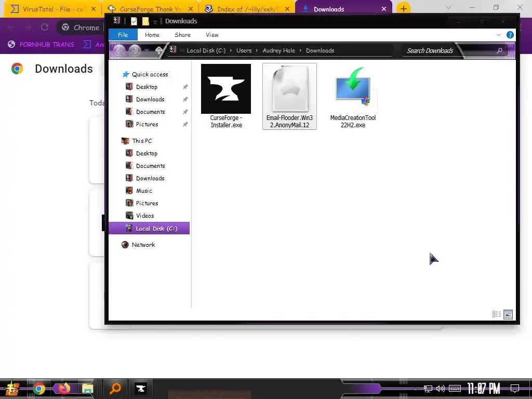Image resolution: width=532 pixels, height=399 pixels.
Task: Switch to the Home ribbon tab
Action: pos(152,35)
